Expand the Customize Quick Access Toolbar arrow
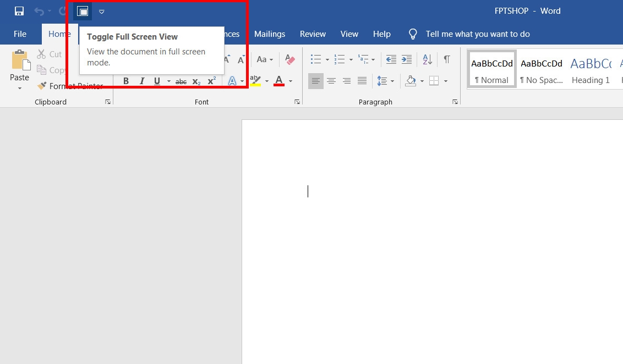 [x=101, y=11]
